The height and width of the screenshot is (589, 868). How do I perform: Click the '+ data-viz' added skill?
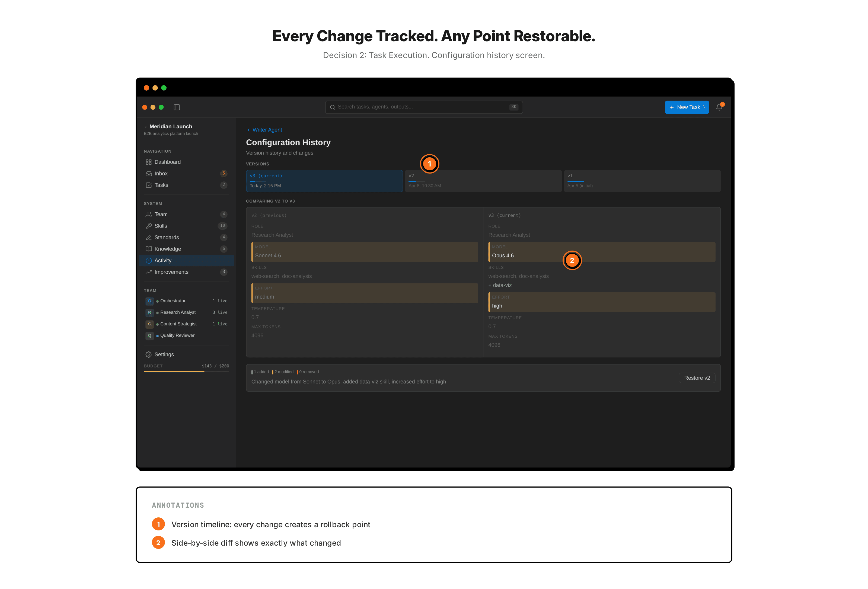click(500, 285)
